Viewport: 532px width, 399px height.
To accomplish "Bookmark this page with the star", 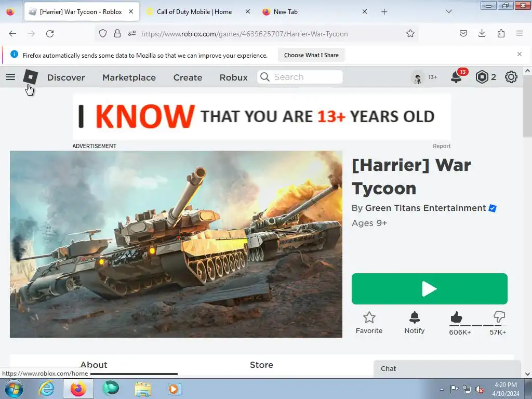I will click(x=410, y=33).
